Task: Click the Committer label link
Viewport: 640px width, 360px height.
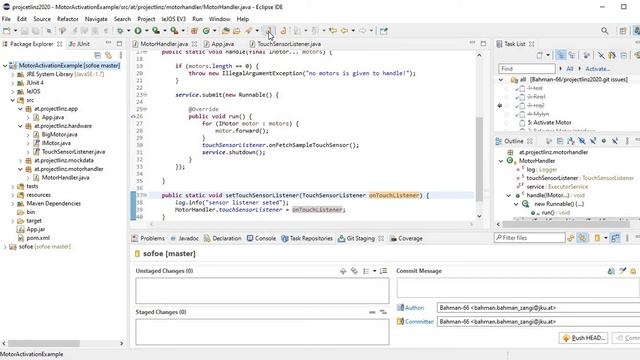Action: pos(419,322)
